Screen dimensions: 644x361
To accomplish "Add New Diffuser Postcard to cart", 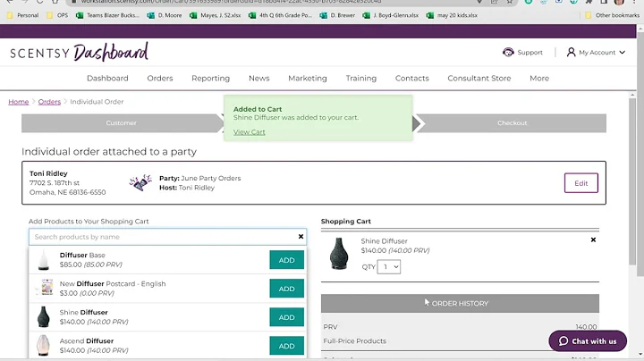I will tap(287, 289).
